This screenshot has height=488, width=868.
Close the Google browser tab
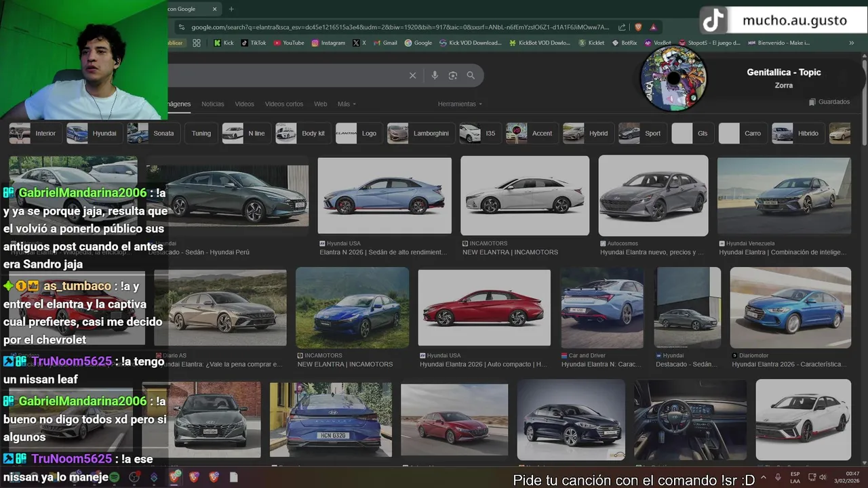[215, 9]
